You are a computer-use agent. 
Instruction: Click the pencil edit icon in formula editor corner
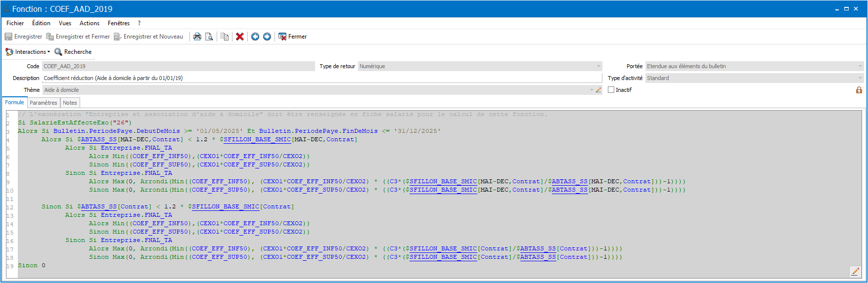pyautogui.click(x=855, y=271)
